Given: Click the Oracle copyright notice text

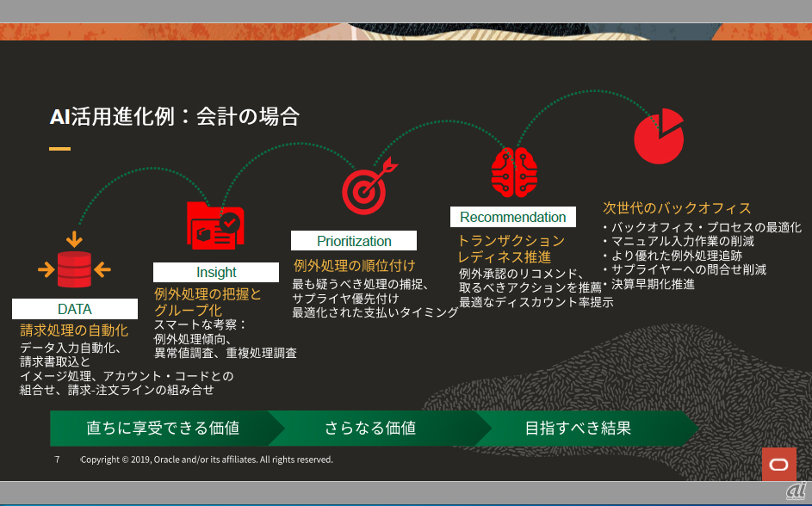Looking at the screenshot, I should click(207, 460).
